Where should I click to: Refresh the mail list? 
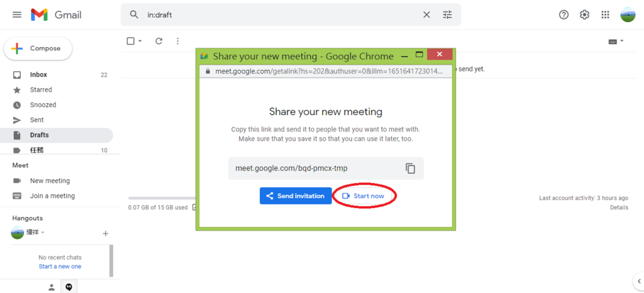(x=158, y=41)
